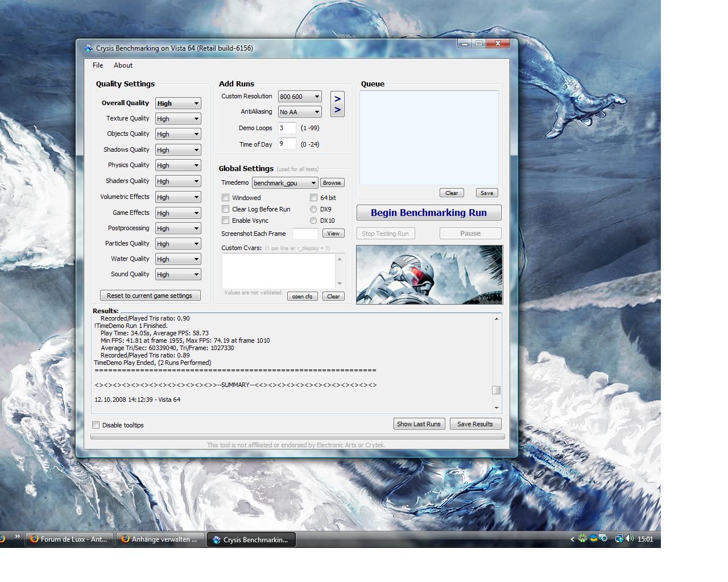The height and width of the screenshot is (582, 728).
Task: Open the Timedemo benchmark_gpu dropdown
Action: click(285, 183)
